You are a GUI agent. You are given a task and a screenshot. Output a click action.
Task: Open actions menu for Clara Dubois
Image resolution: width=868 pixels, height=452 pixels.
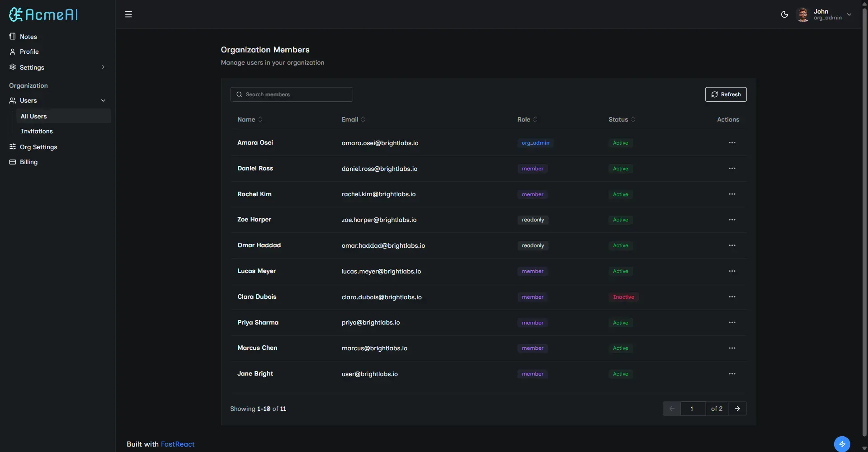click(732, 297)
